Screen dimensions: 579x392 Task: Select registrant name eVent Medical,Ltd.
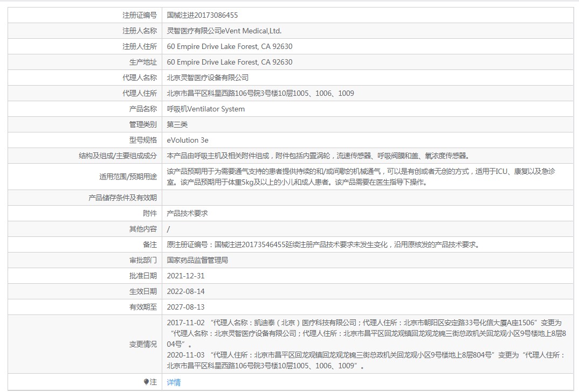[x=224, y=31]
